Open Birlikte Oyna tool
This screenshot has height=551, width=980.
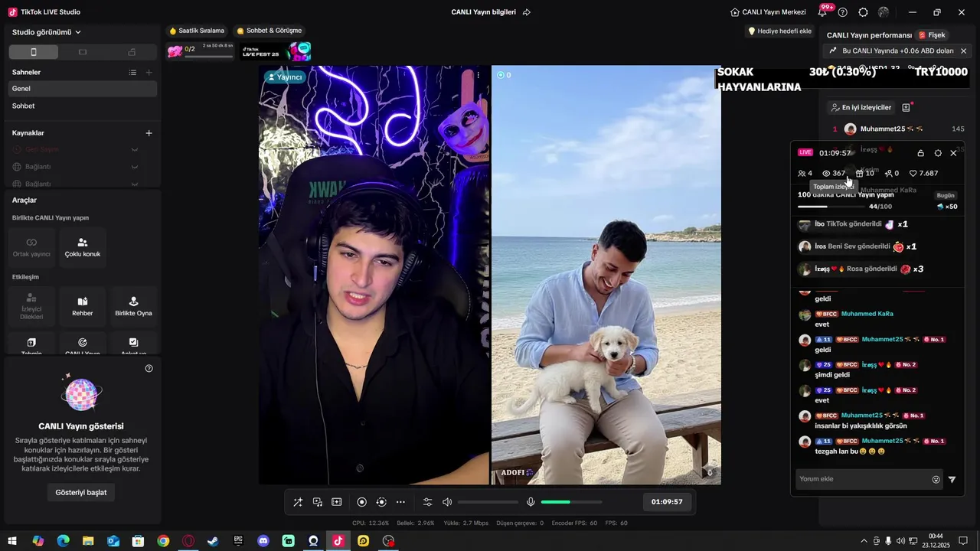(133, 306)
